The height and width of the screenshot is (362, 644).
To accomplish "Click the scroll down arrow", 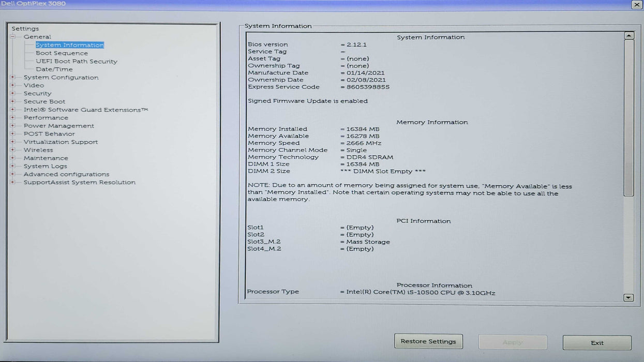I will pyautogui.click(x=628, y=297).
